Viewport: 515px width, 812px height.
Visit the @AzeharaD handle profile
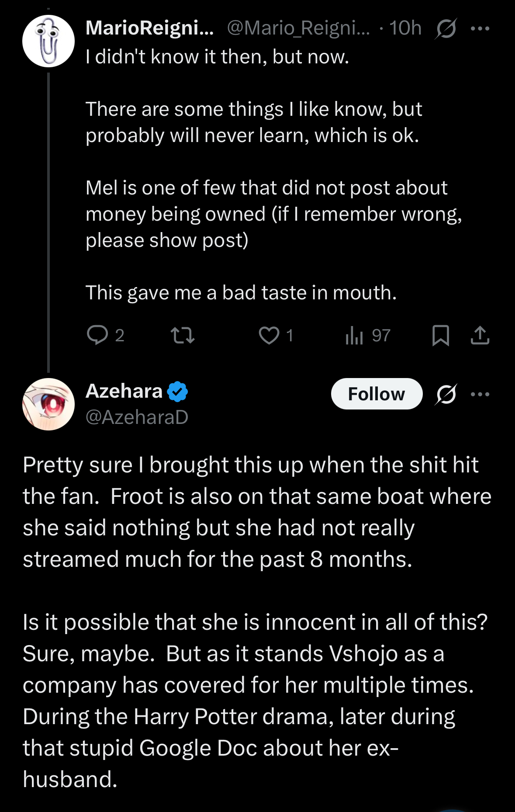click(x=137, y=417)
